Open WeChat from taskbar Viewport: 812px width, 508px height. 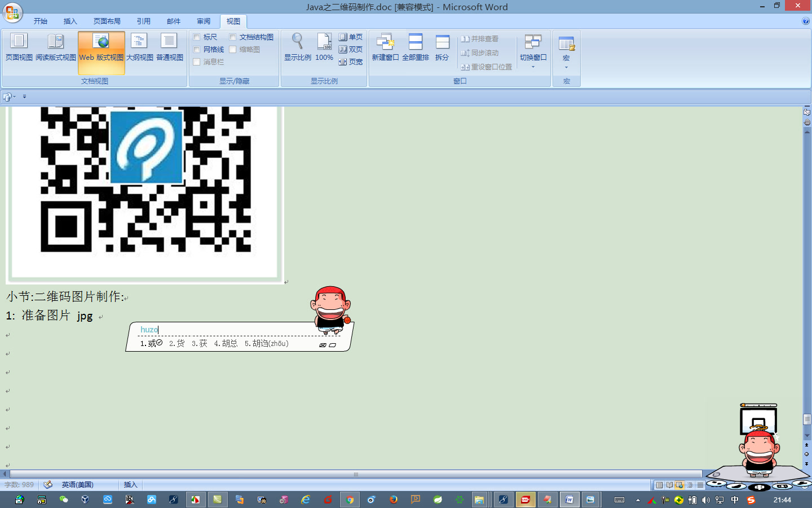[64, 500]
